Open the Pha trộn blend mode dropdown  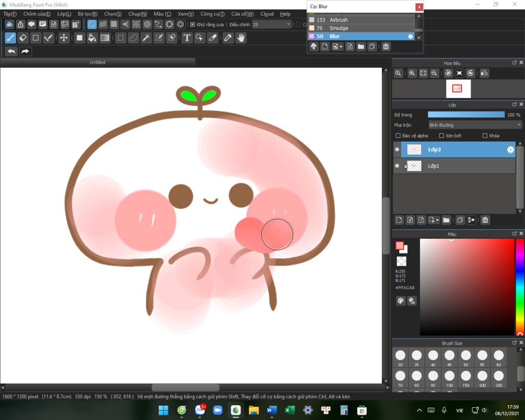pos(475,125)
